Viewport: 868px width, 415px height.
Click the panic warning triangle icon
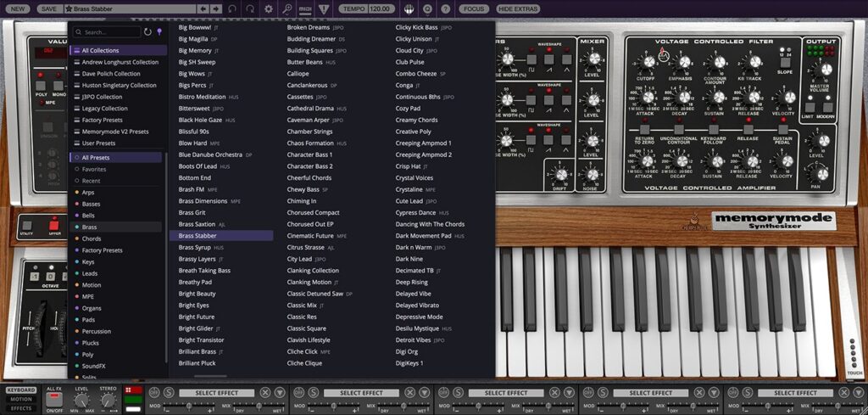[x=324, y=8]
